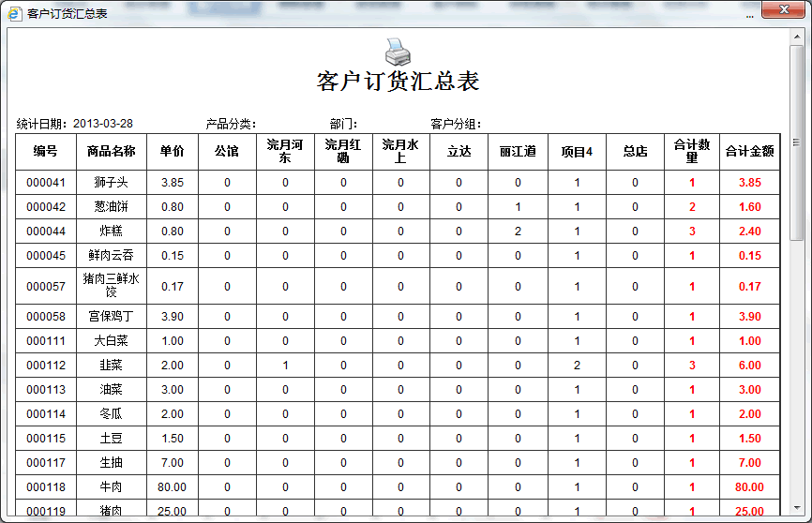This screenshot has height=523, width=812.
Task: Click code 000112 in the table
Action: (x=46, y=365)
